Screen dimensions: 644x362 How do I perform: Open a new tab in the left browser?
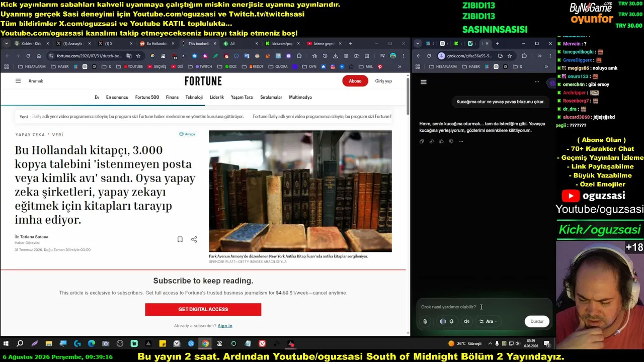[x=351, y=44]
